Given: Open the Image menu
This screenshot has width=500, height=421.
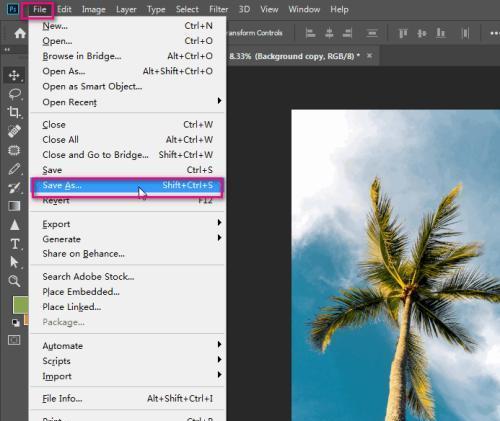Looking at the screenshot, I should (x=94, y=9).
